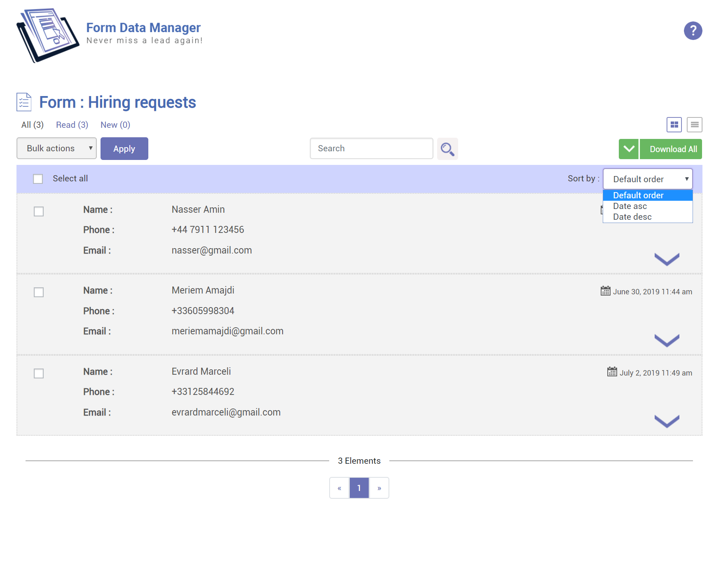
Task: Switch to grid view layout icon
Action: (674, 124)
